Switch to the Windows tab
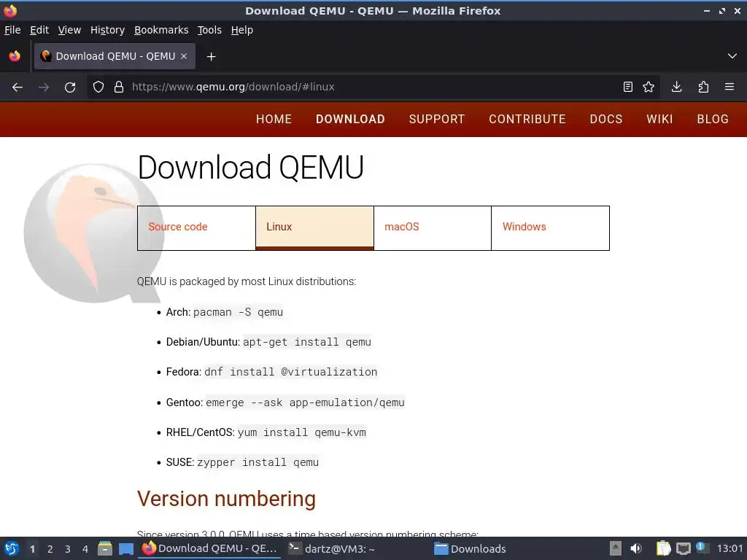This screenshot has width=747, height=560. point(550,228)
